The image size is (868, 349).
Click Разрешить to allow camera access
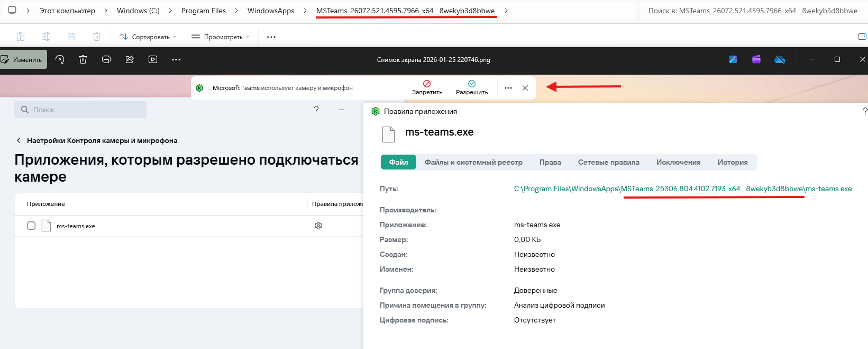tap(472, 88)
